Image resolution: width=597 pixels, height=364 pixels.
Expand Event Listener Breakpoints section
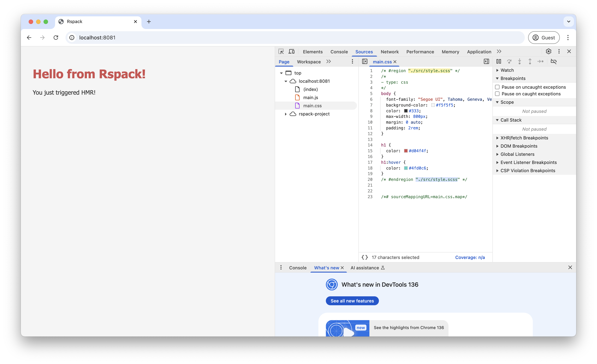point(497,163)
